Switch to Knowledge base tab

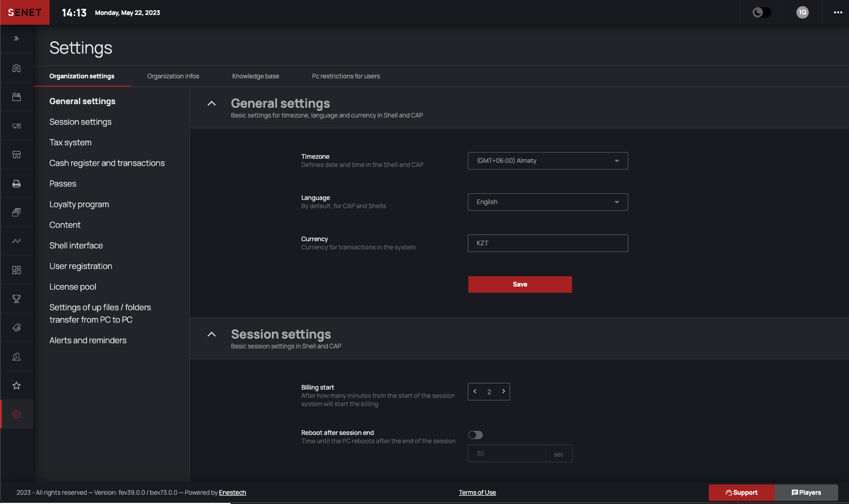click(x=255, y=76)
